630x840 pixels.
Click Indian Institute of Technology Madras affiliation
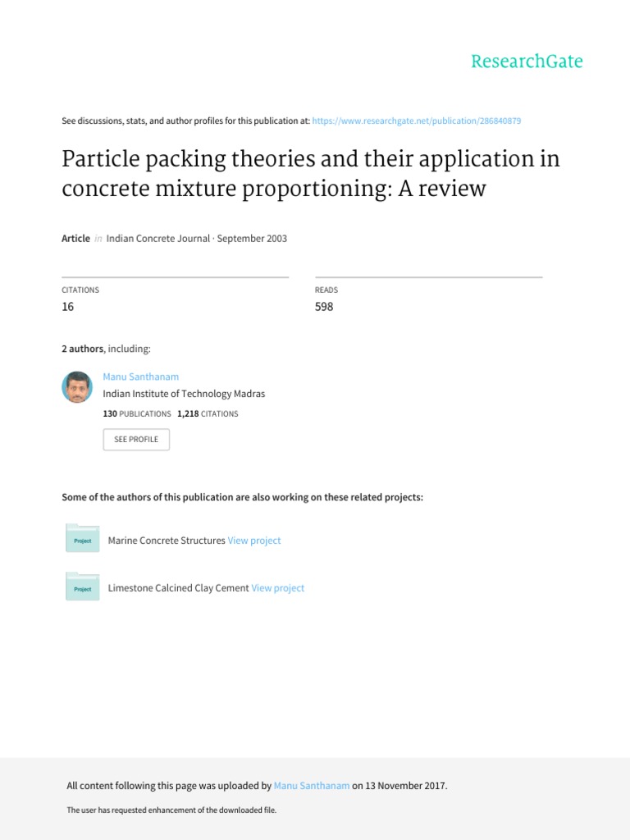pyautogui.click(x=184, y=394)
